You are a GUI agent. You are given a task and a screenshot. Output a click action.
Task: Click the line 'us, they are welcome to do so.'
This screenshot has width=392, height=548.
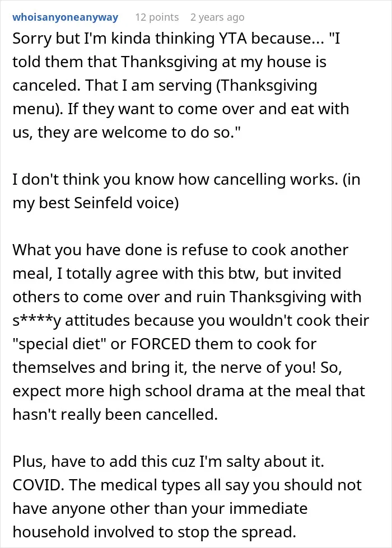[x=127, y=133]
